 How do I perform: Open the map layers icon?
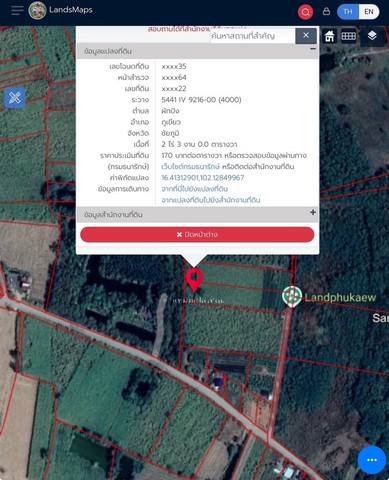click(372, 35)
